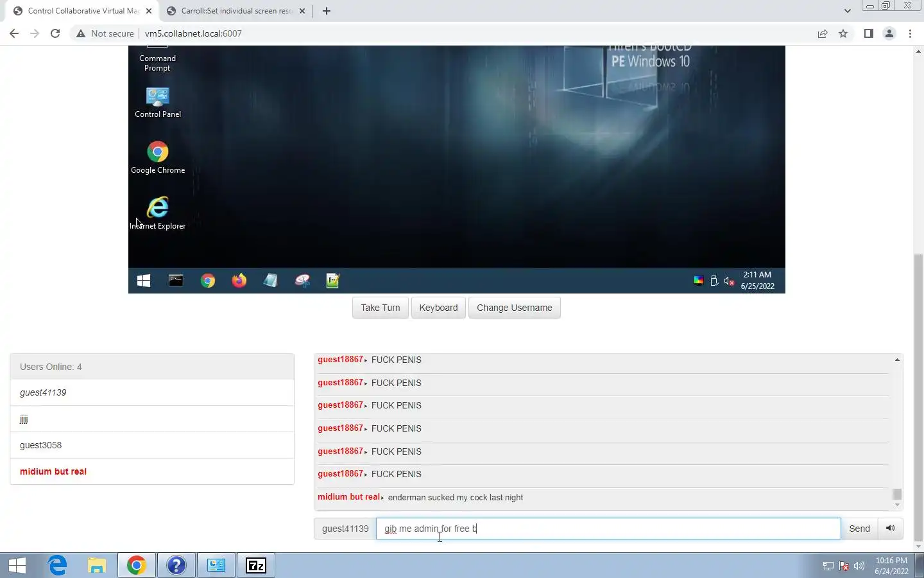Image resolution: width=924 pixels, height=578 pixels.
Task: Open host Windows Start menu
Action: [18, 565]
